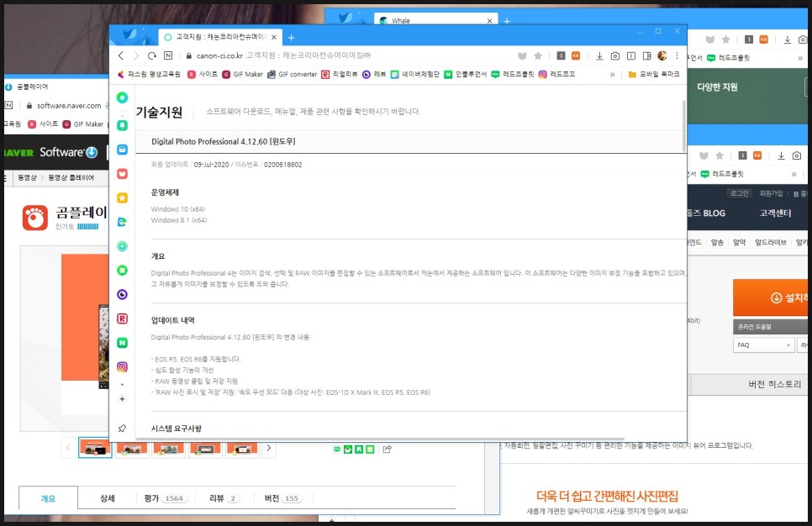Open the 버전 히스토리 section
Screen dimensions: 812x526
click(x=774, y=384)
